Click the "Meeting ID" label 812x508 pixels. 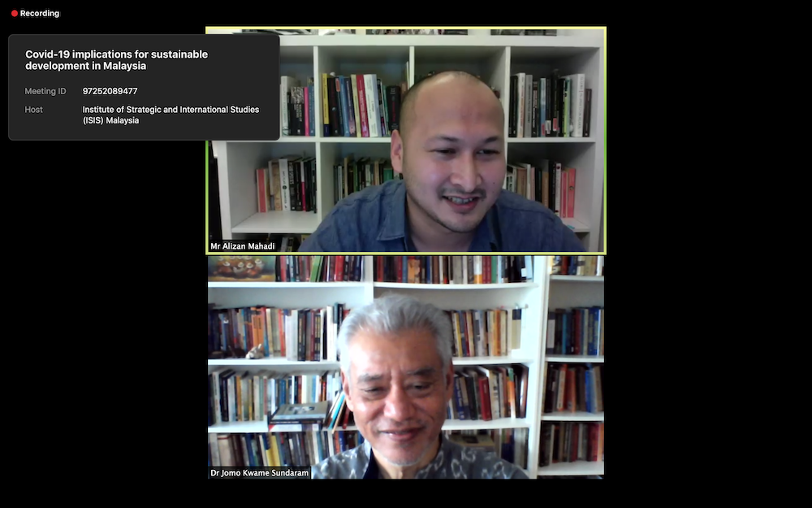coord(45,91)
